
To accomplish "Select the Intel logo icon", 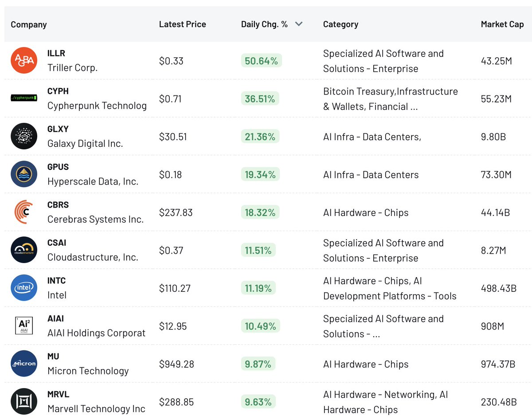I will [x=24, y=288].
